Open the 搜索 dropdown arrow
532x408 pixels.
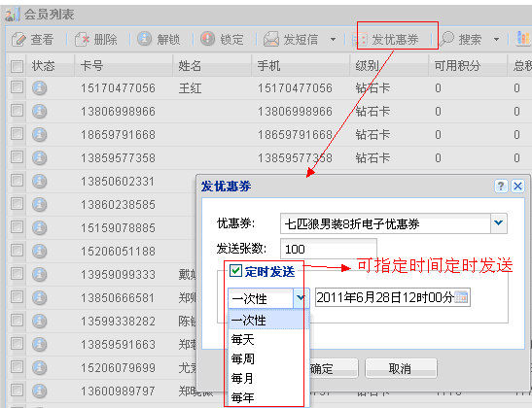coord(496,39)
